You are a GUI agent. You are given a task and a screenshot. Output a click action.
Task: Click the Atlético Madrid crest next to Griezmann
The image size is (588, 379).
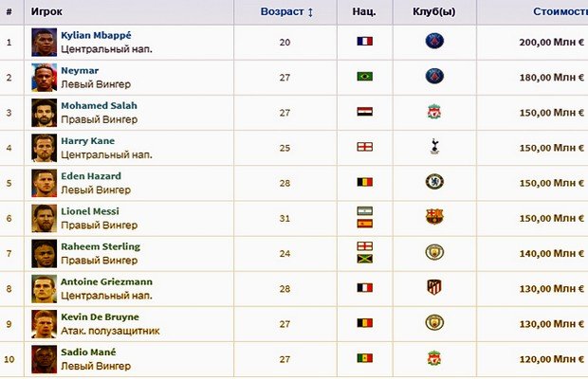click(x=434, y=287)
